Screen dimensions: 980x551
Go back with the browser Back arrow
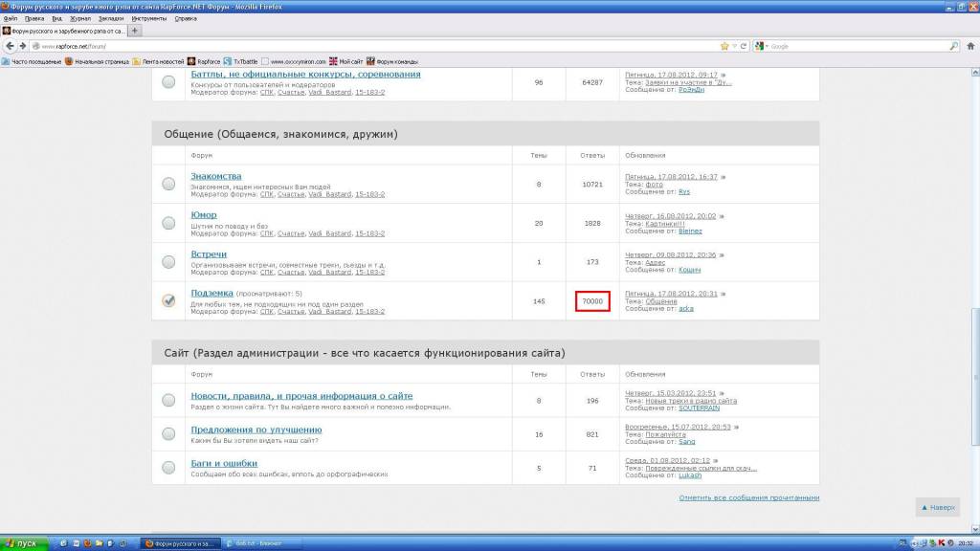[x=10, y=46]
